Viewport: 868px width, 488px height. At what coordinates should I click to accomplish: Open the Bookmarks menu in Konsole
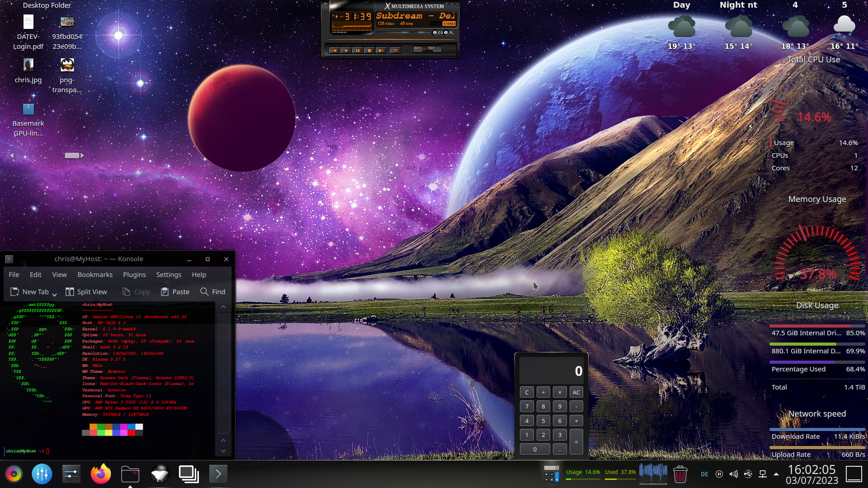95,275
